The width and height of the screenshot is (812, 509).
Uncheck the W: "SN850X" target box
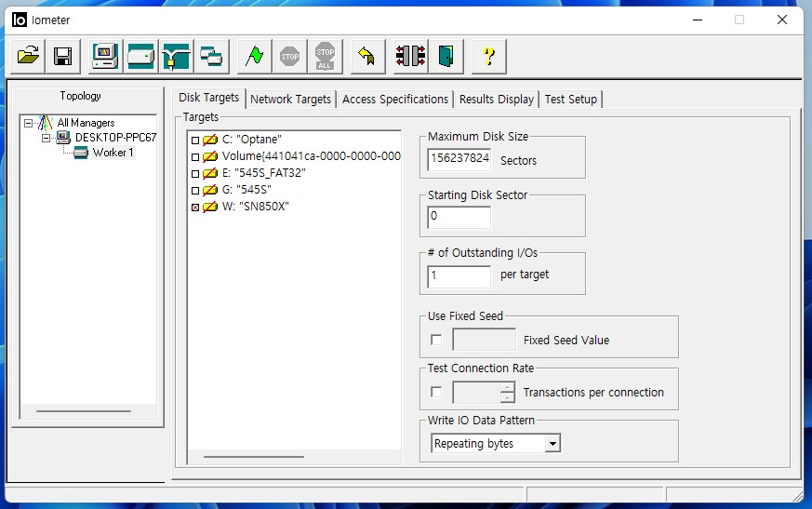point(195,208)
